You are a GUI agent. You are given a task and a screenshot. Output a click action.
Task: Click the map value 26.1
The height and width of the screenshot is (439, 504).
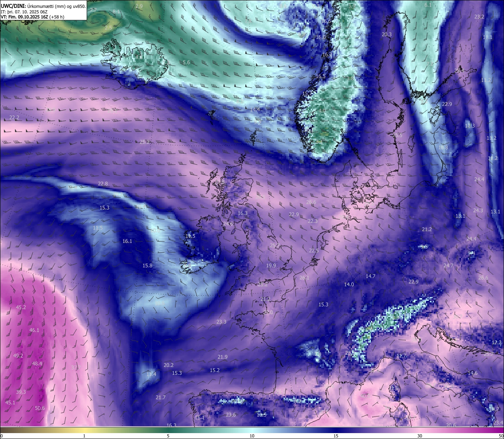[x=304, y=278]
